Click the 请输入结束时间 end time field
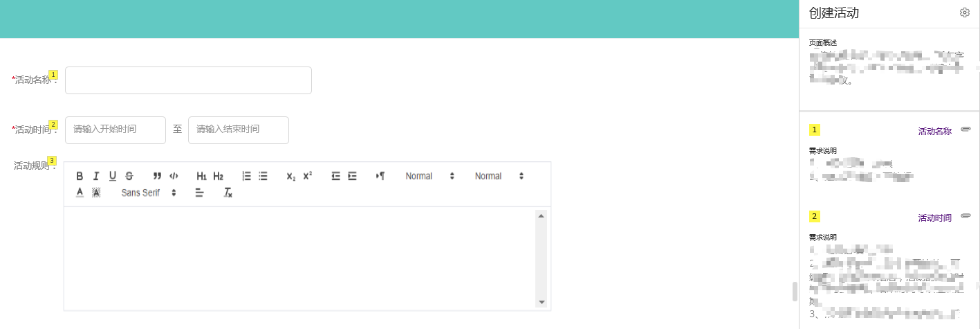 point(239,130)
